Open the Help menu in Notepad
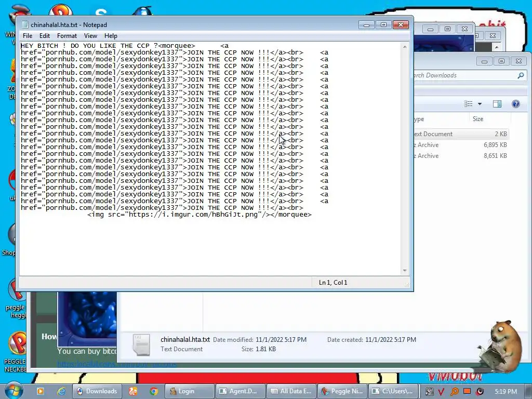This screenshot has width=532, height=399. (111, 36)
